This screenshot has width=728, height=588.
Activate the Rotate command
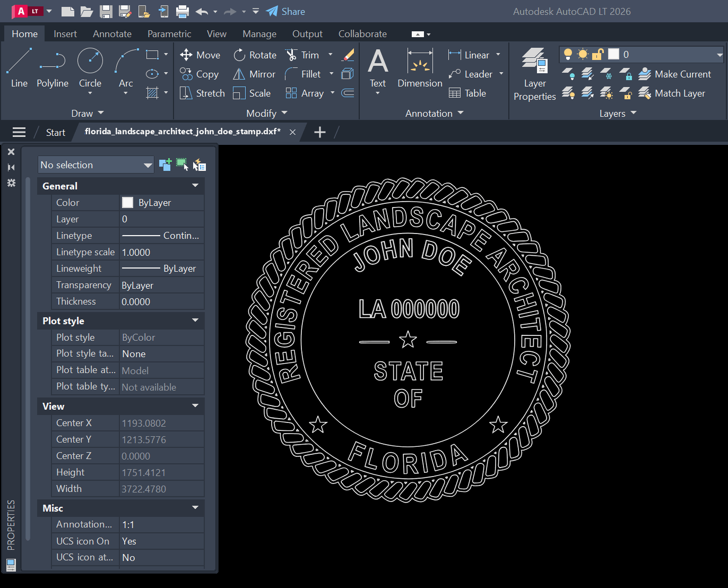pyautogui.click(x=255, y=55)
